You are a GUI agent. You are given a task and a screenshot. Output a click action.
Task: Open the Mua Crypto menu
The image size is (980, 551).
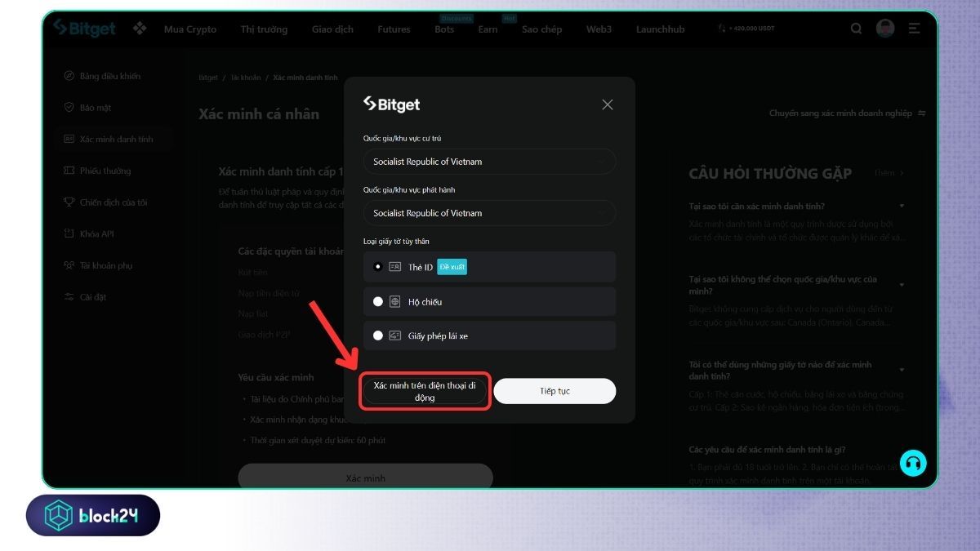click(190, 29)
